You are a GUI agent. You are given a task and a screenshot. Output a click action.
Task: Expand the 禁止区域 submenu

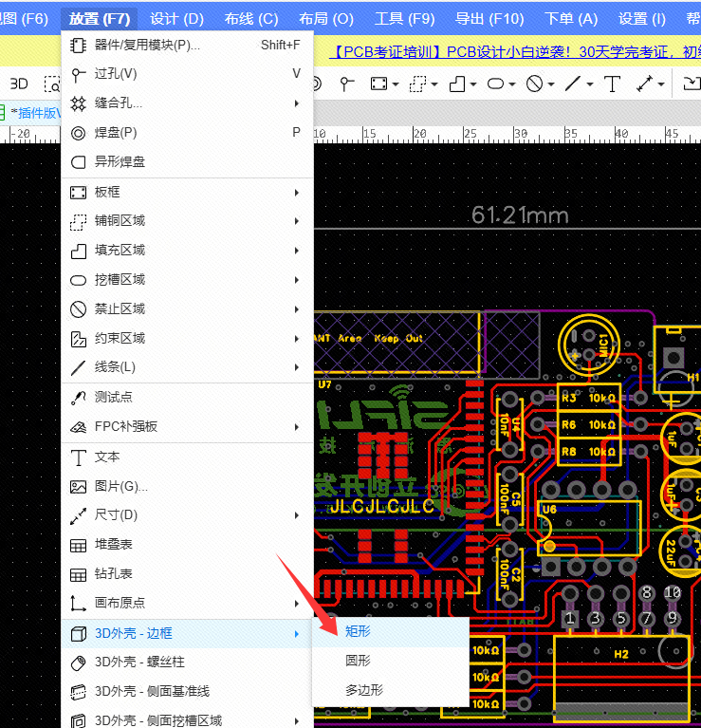(x=120, y=309)
